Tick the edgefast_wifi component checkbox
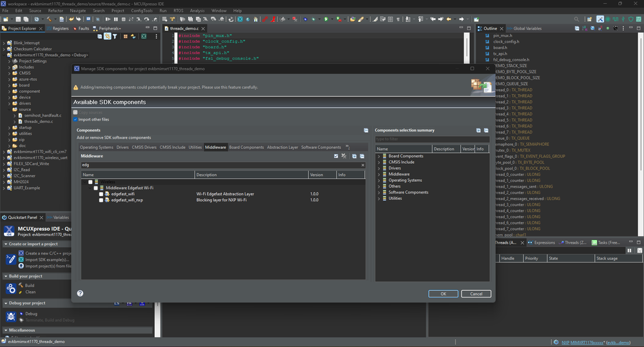644x347 pixels. click(x=101, y=194)
